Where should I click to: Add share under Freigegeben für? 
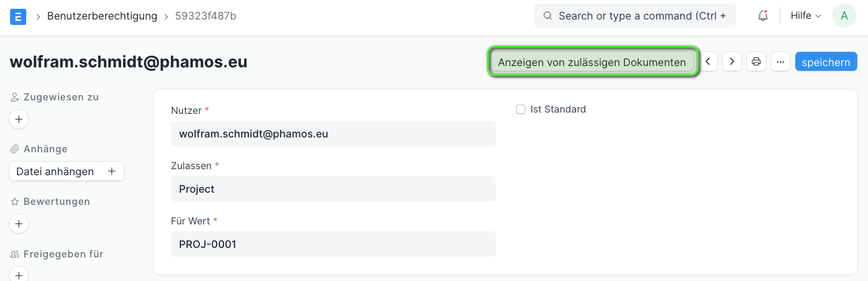(19, 275)
